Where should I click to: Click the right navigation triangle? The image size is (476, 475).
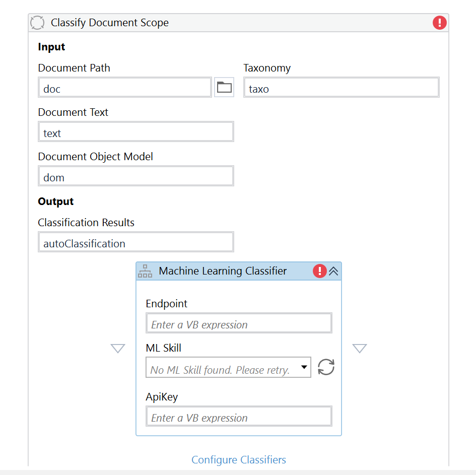tap(360, 348)
